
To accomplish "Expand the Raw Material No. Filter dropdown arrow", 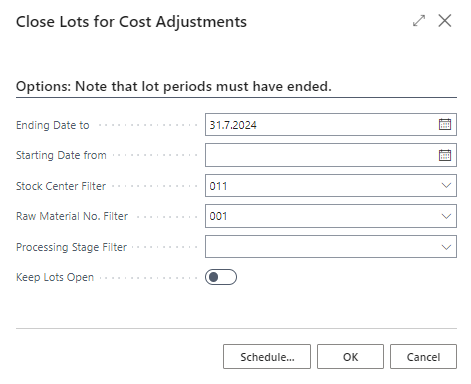I will coord(446,216).
